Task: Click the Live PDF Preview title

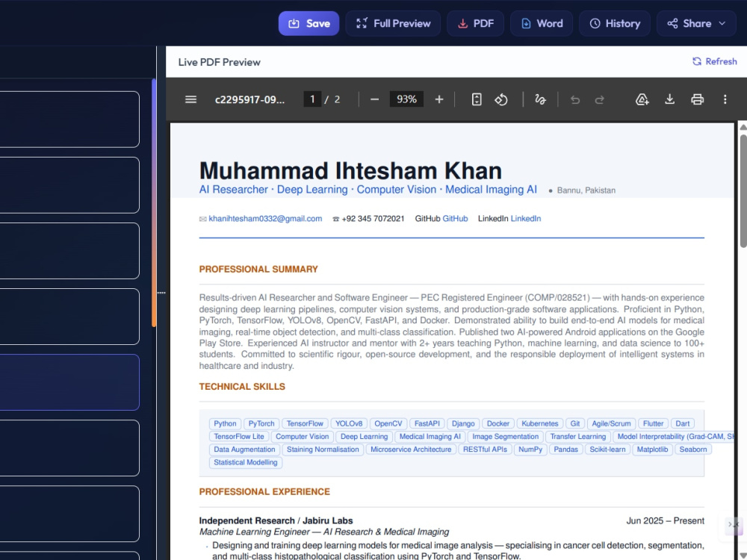Action: pos(219,62)
